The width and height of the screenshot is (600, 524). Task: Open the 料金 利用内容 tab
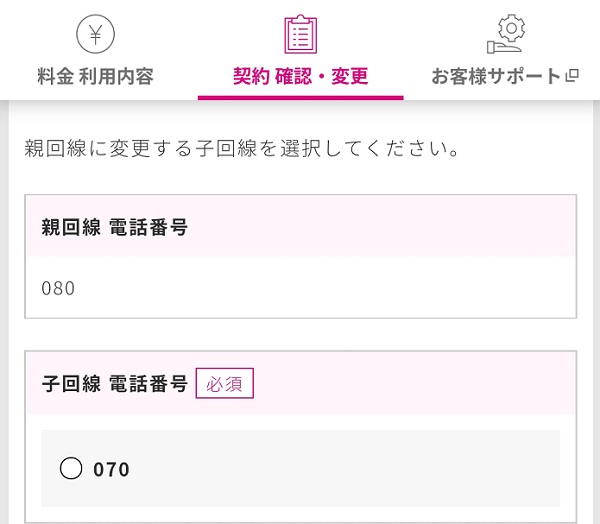point(96,76)
